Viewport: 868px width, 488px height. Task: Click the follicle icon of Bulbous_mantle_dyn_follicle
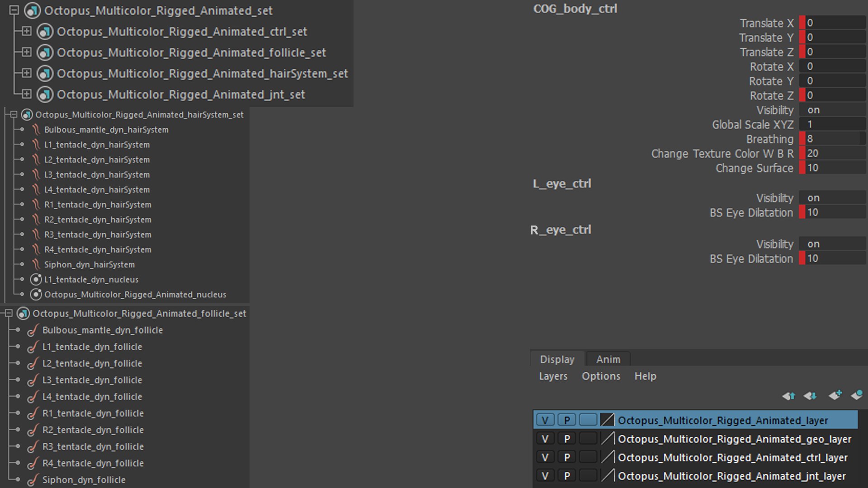pos(32,330)
